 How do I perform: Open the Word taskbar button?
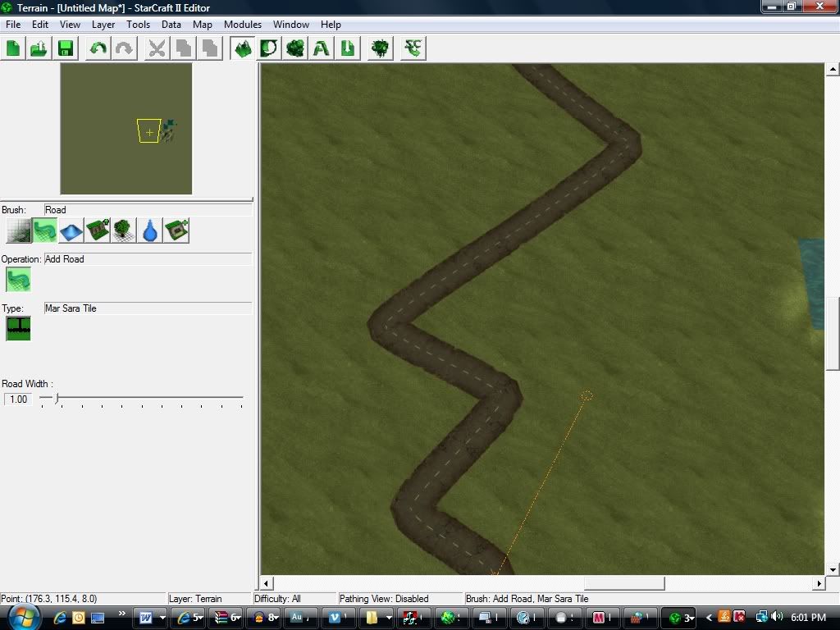point(149,618)
